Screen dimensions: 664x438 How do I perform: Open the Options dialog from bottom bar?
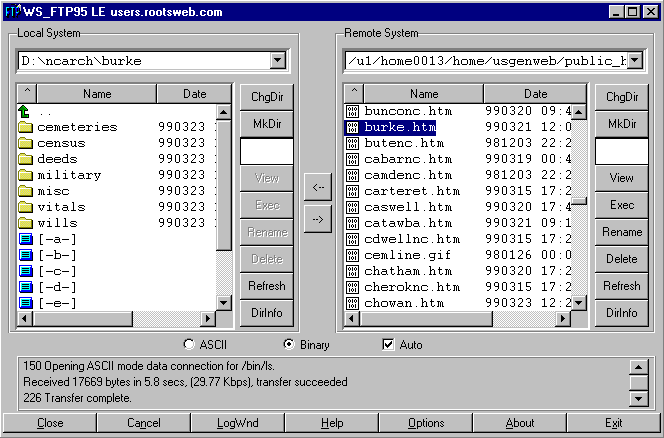(426, 423)
